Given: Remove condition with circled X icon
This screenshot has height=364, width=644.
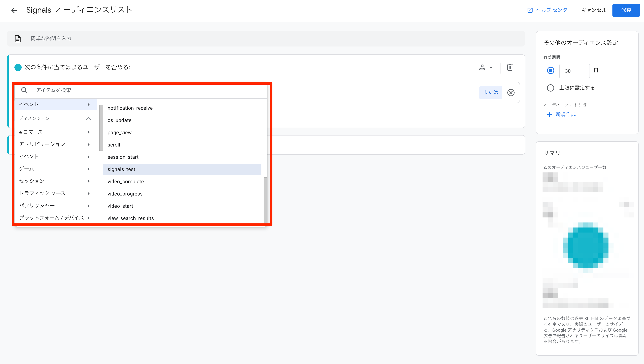Looking at the screenshot, I should [x=511, y=93].
